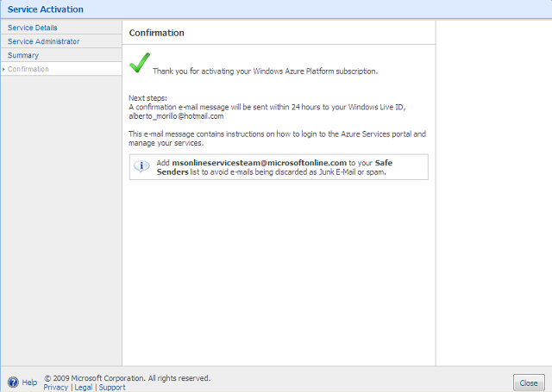This screenshot has width=552, height=392.
Task: Select the small arrow marker beside Confirmation step
Action: tap(3, 69)
